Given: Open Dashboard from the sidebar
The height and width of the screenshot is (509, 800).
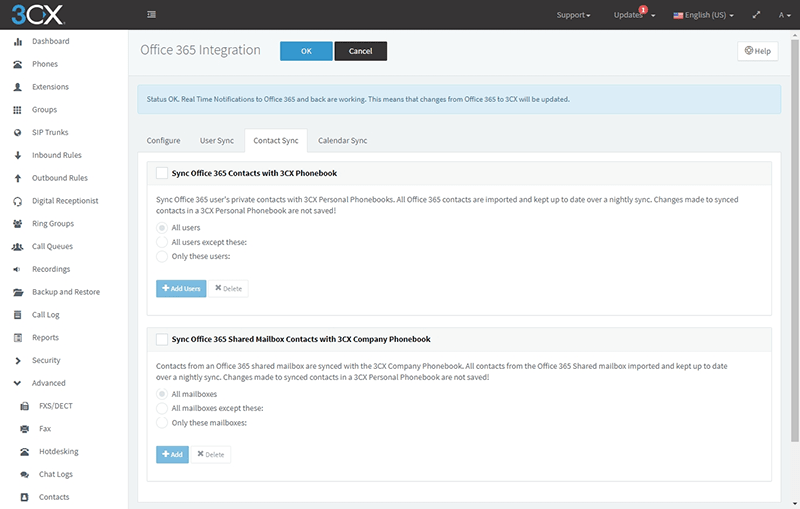Looking at the screenshot, I should tap(51, 41).
